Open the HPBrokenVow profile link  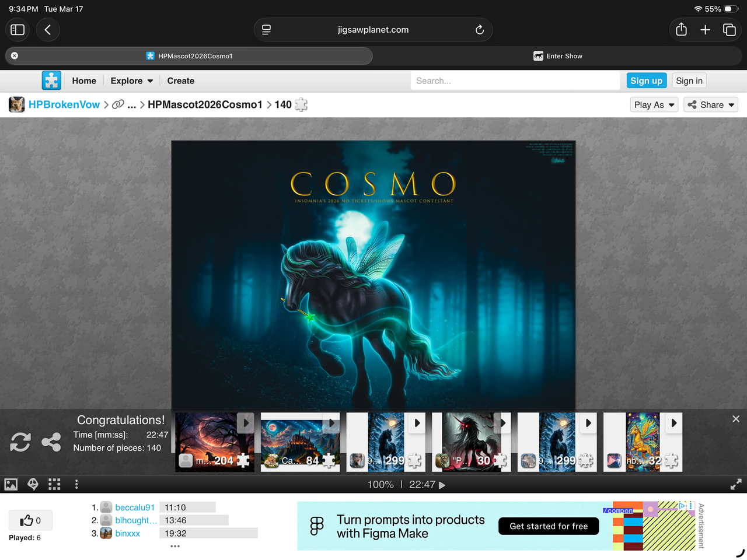(x=64, y=104)
